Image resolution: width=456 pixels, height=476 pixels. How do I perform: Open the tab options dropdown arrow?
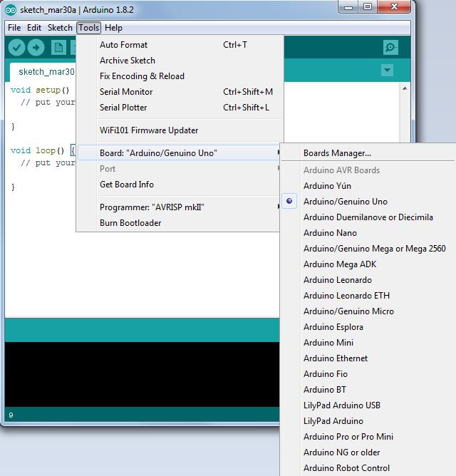tap(387, 70)
